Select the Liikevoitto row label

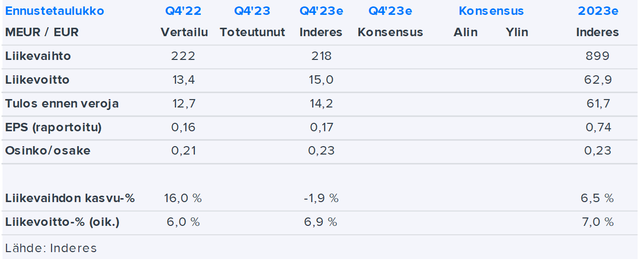(x=38, y=80)
